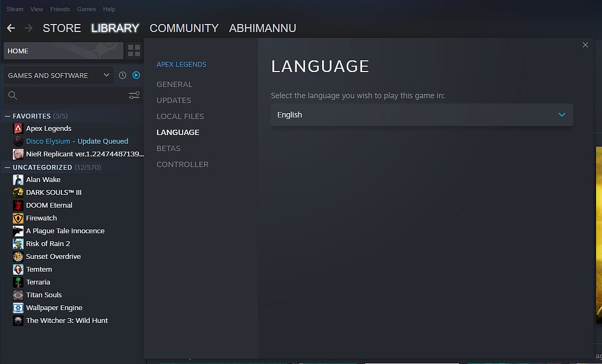602x364 pixels.
Task: Click the Disco Elysium game icon
Action: click(x=18, y=141)
